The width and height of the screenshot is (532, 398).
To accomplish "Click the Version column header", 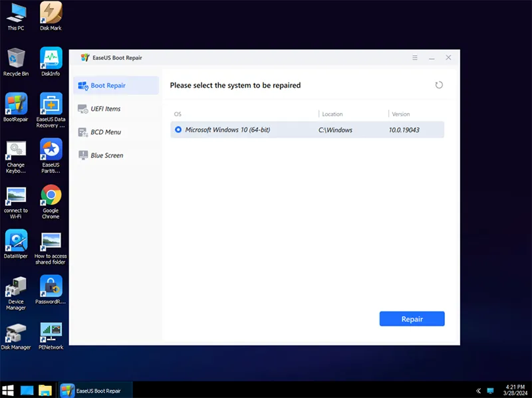I will coord(401,114).
